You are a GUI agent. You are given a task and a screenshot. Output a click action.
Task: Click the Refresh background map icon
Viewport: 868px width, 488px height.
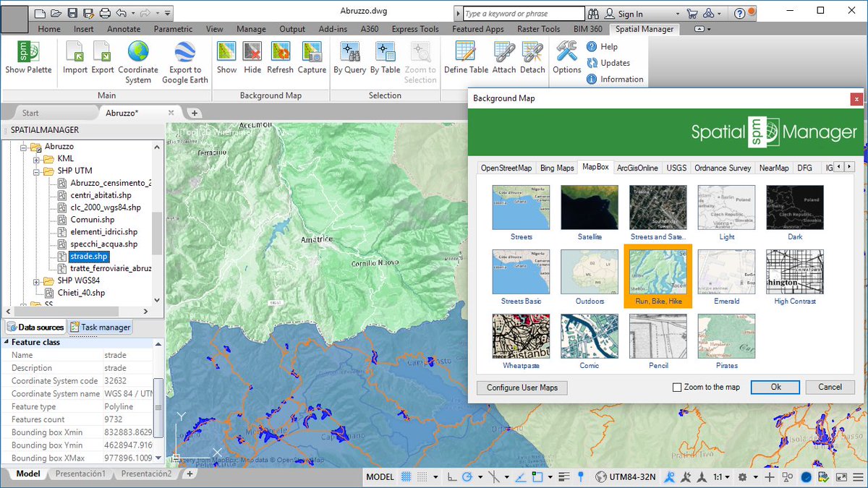tap(280, 53)
